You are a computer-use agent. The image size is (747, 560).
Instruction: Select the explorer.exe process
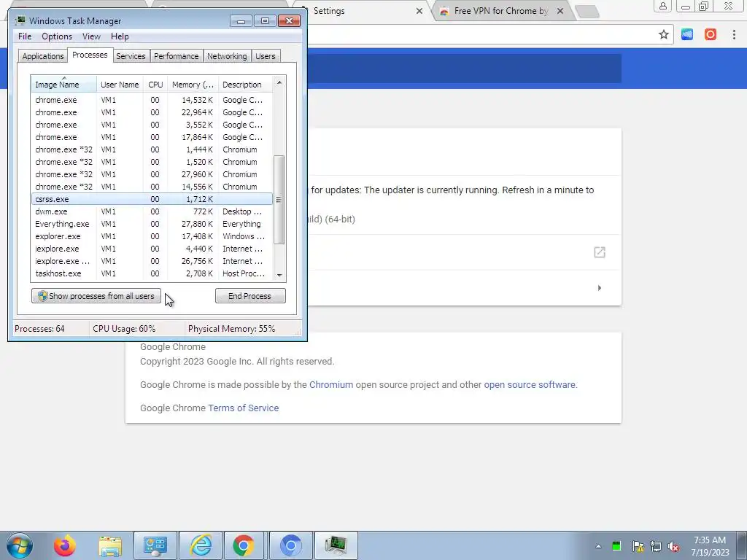click(152, 236)
